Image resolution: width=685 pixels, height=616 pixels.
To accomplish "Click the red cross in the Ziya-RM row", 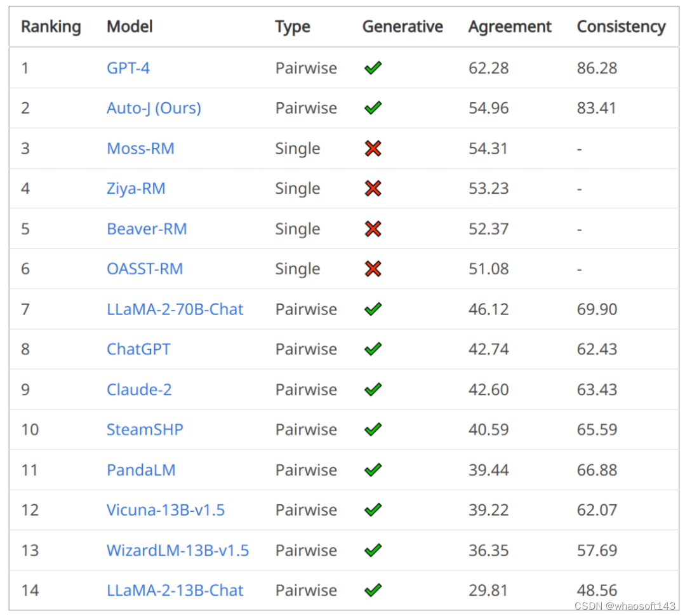I will (373, 189).
